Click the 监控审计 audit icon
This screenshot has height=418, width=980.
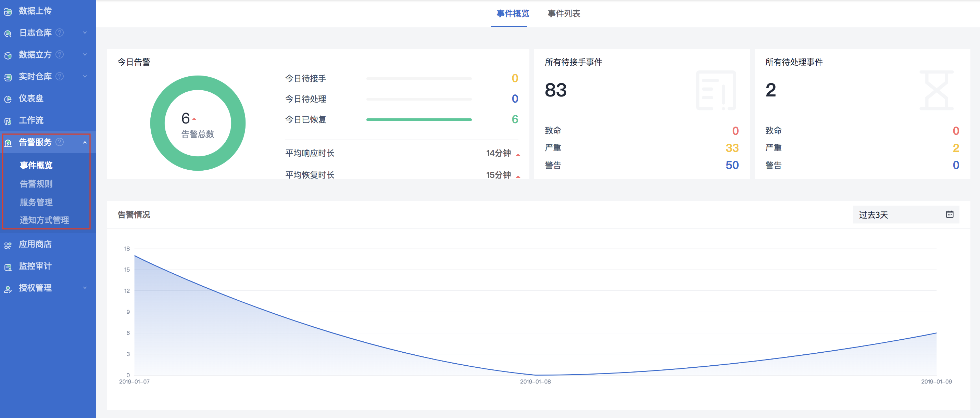(x=8, y=267)
